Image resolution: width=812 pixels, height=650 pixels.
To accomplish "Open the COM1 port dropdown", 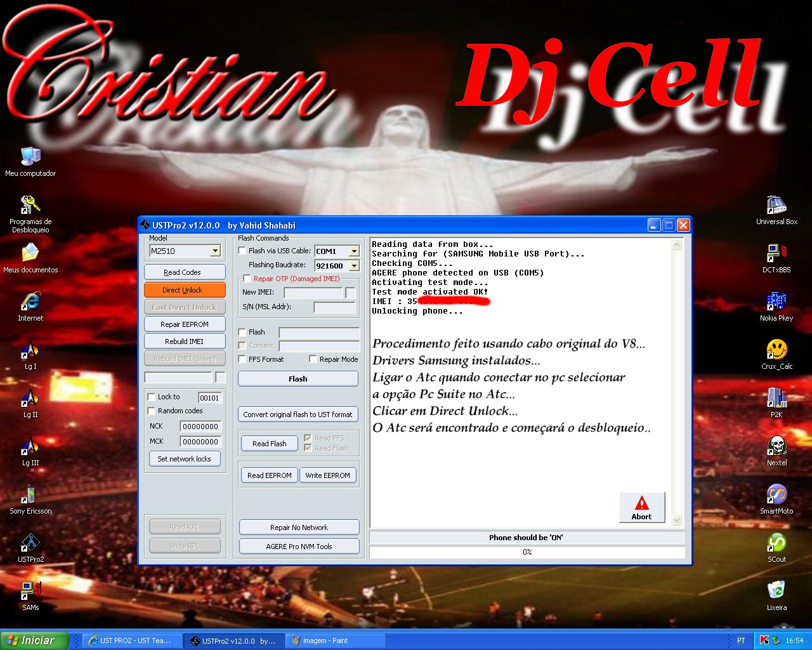I will 354,251.
